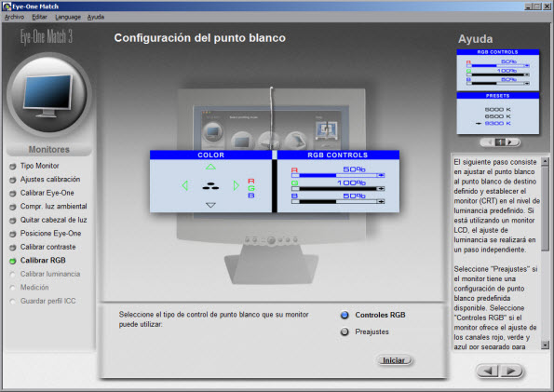Click the Ayuda panel heading
The width and height of the screenshot is (554, 392).
[x=475, y=39]
